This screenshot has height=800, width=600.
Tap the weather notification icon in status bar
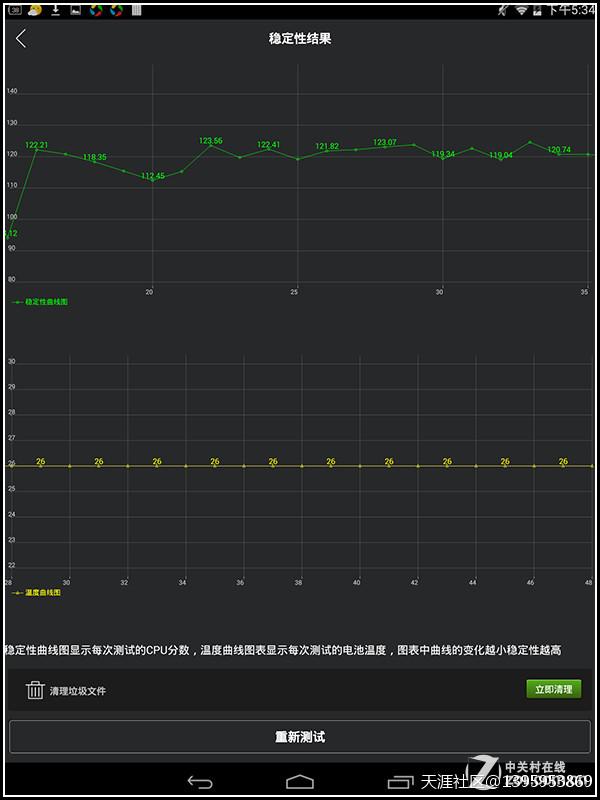[x=35, y=10]
